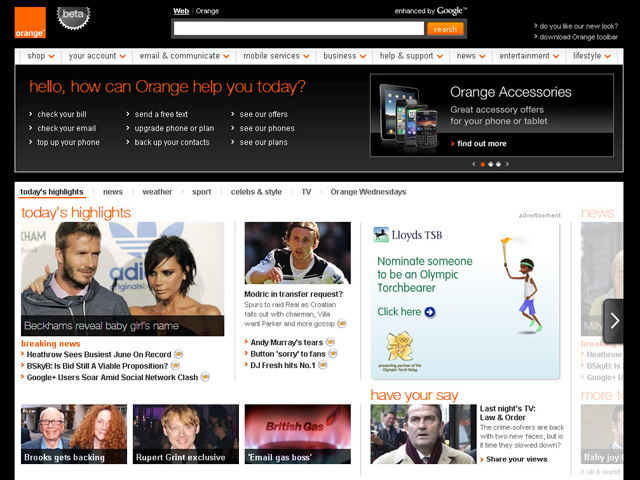Select the third carousel dot
Viewport: 640px width, 480px height.
point(498,164)
